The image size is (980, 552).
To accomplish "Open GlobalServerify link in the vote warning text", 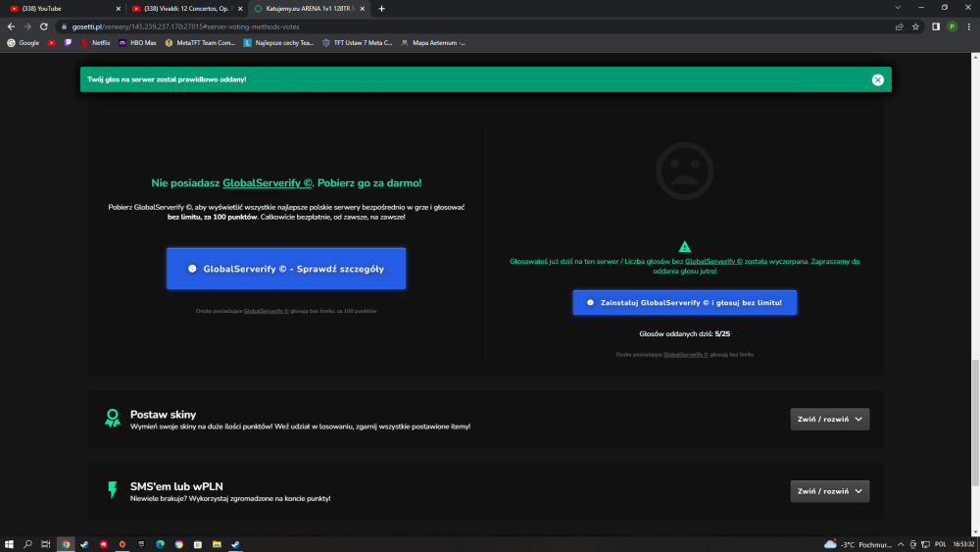I will [x=713, y=262].
